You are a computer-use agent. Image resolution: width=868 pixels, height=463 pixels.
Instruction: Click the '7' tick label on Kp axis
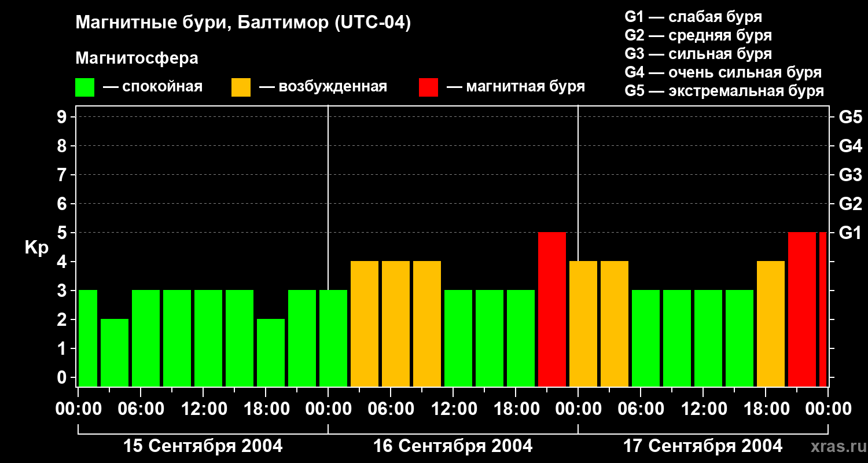coord(63,175)
